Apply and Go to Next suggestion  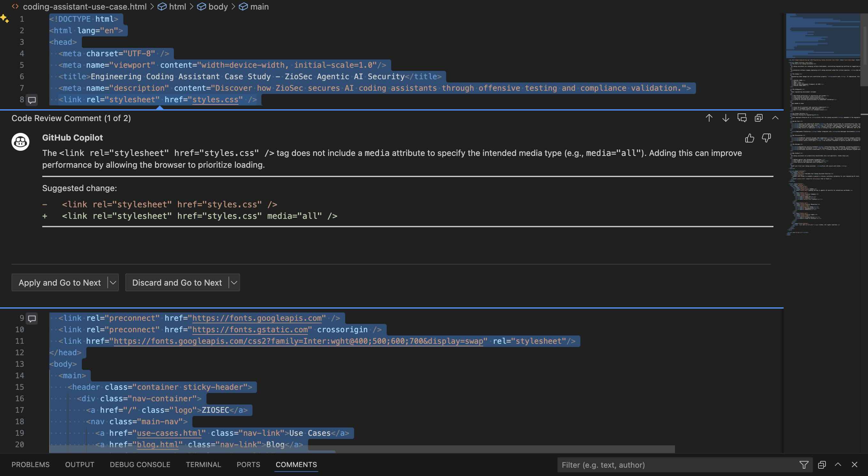point(60,283)
